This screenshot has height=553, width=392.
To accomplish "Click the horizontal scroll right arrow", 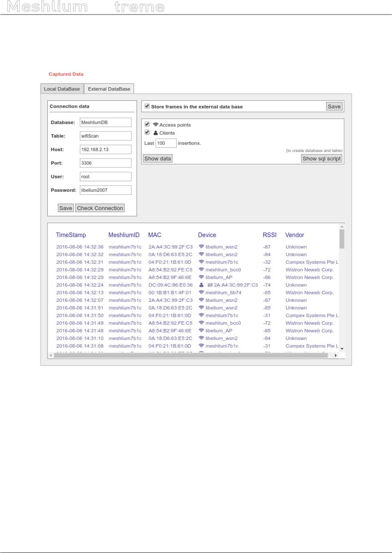I will tap(336, 355).
